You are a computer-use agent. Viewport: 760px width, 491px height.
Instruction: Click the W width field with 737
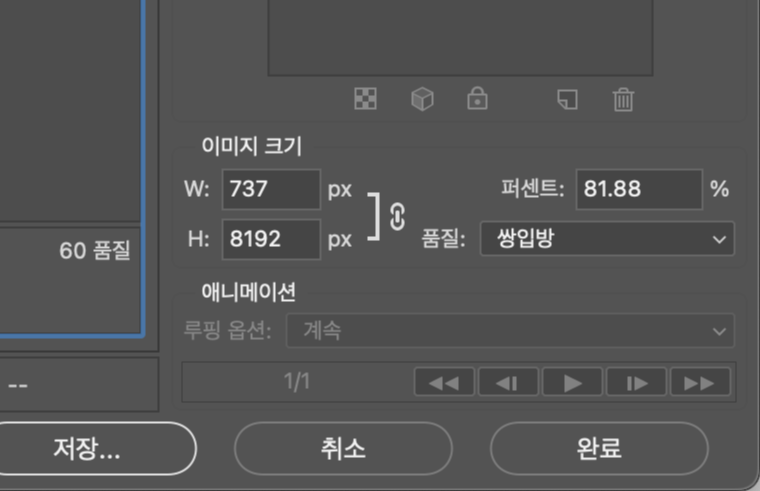tap(271, 189)
